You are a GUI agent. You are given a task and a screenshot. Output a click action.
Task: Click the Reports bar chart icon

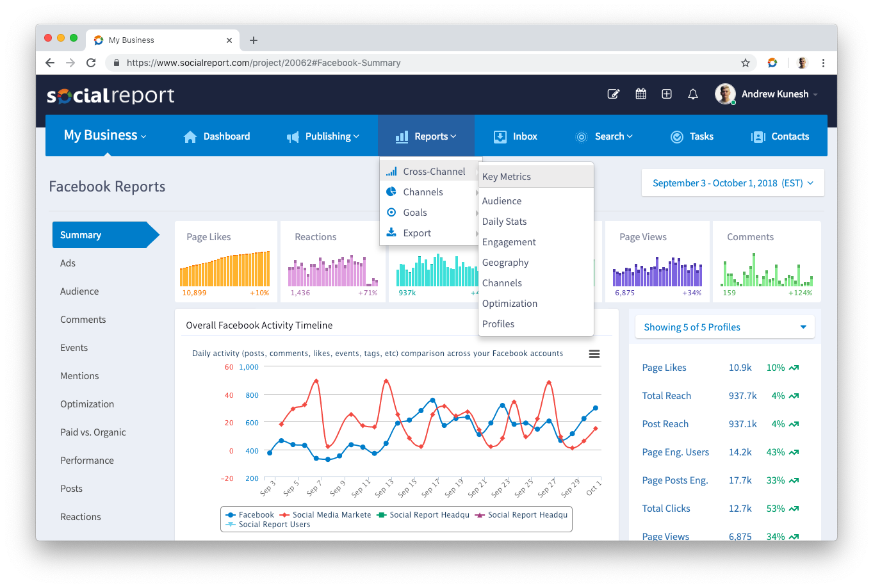pos(402,136)
